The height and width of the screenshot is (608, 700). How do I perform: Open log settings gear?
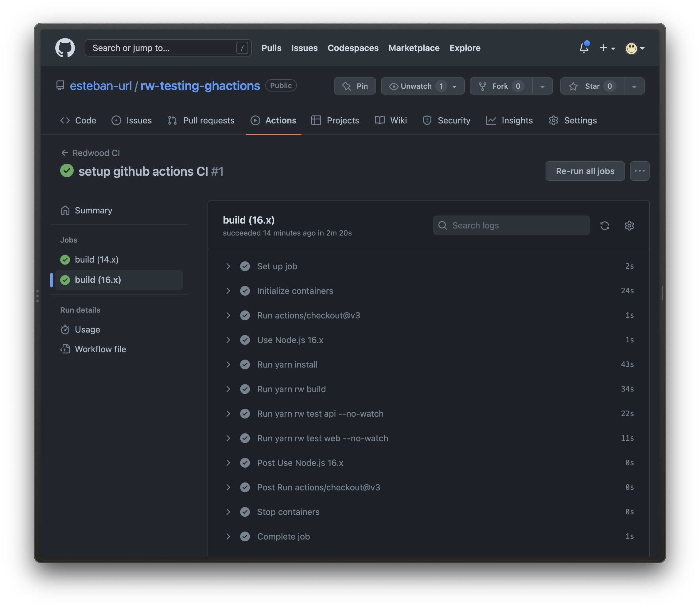[x=629, y=226]
